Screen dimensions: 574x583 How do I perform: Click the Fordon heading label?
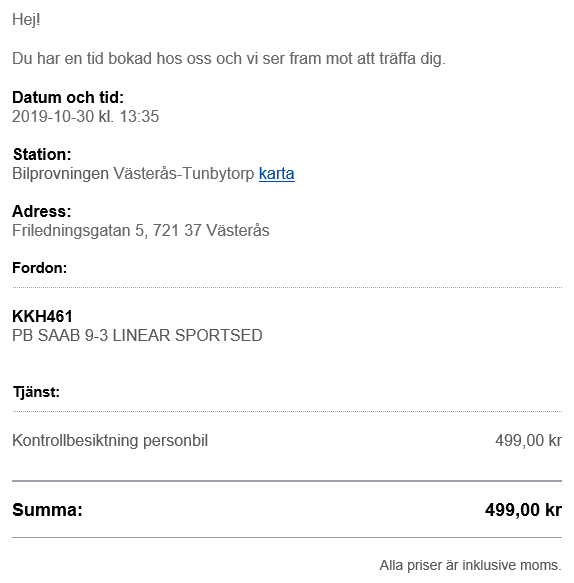[x=39, y=268]
